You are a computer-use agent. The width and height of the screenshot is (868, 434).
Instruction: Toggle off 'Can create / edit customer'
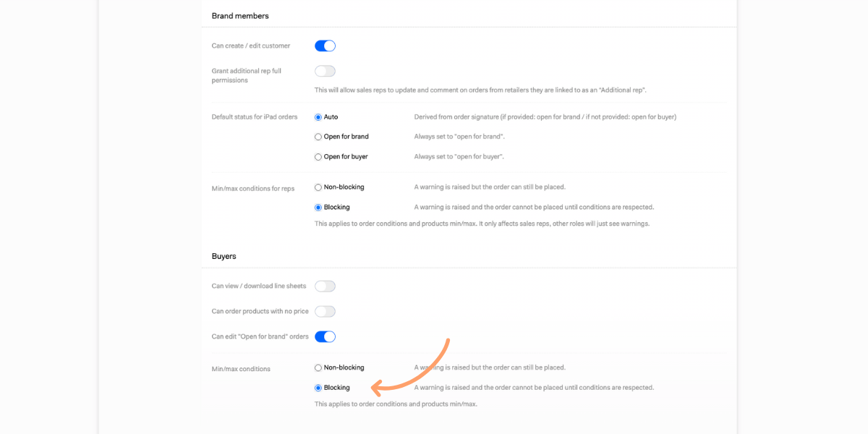(x=325, y=46)
